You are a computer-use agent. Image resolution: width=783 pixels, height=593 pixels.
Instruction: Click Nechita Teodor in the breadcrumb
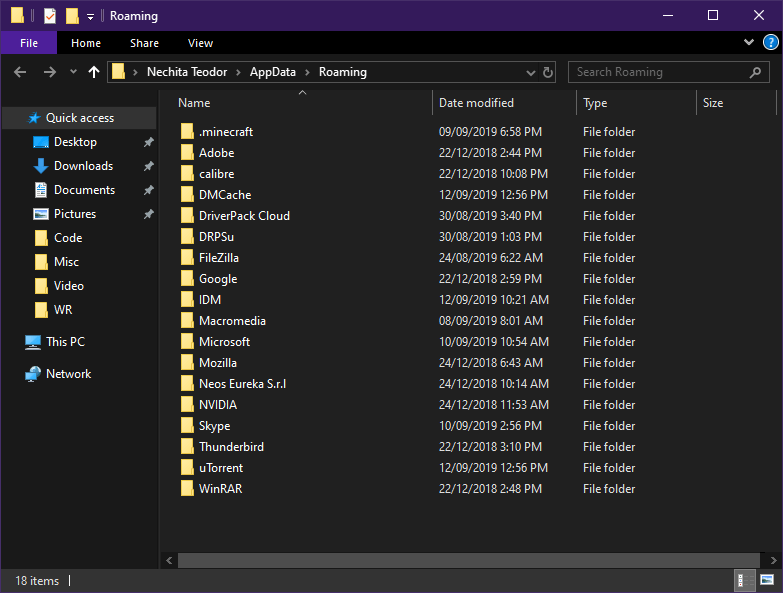pos(187,72)
